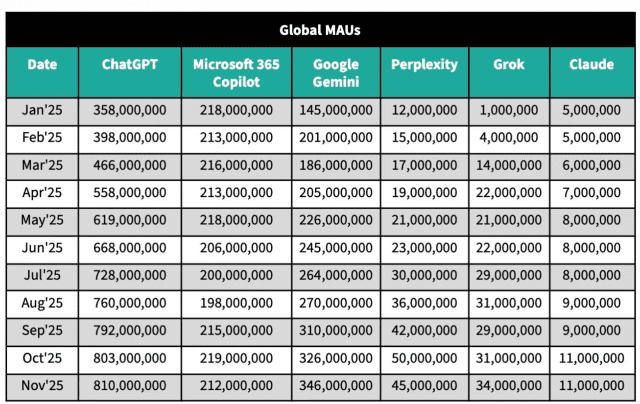
Task: Click Perplexity's 50,000,000 cell for Oct'25
Action: [x=425, y=357]
